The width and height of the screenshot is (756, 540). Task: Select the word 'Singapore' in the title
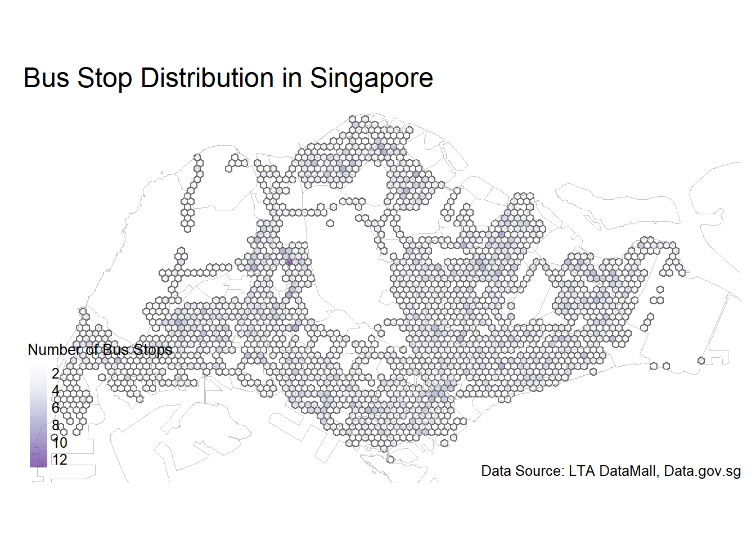(371, 78)
